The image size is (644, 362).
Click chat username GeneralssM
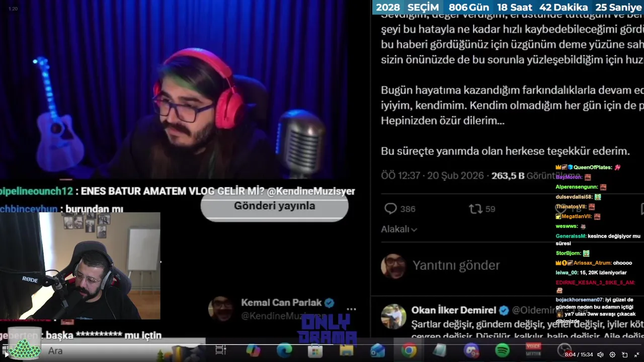coord(571,236)
